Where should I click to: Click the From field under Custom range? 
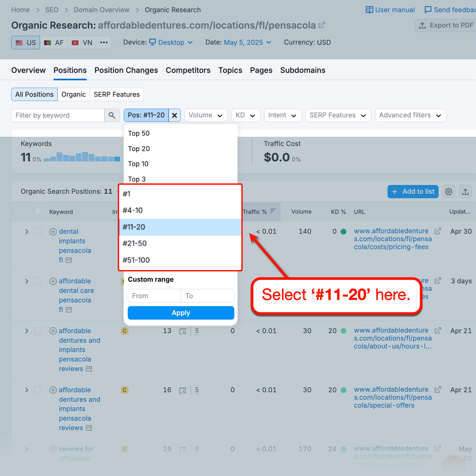pos(154,296)
